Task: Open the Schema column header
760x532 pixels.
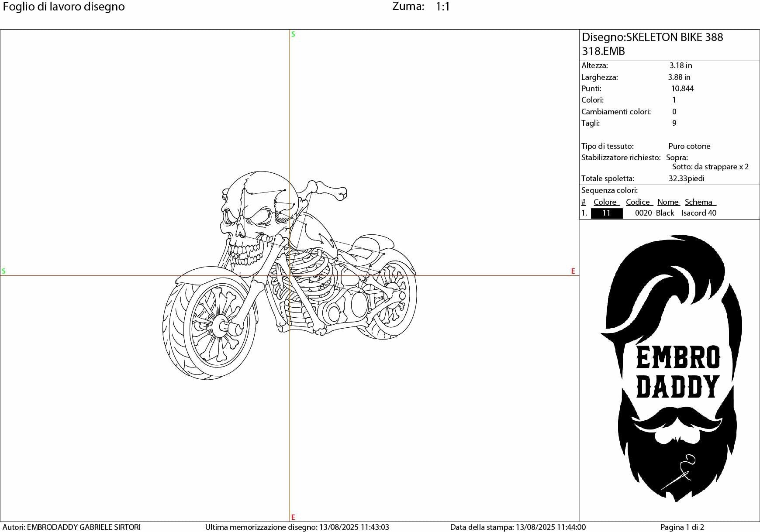Action: (699, 202)
